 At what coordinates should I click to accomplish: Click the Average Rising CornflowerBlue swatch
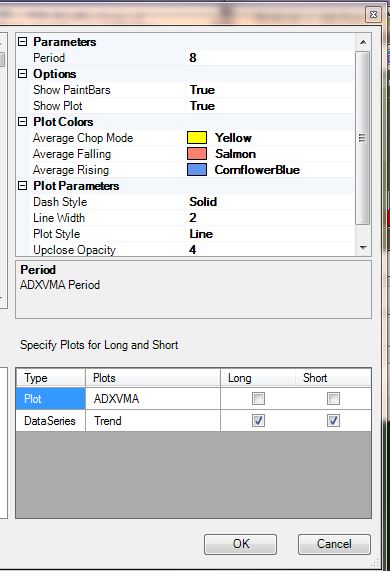point(197,170)
